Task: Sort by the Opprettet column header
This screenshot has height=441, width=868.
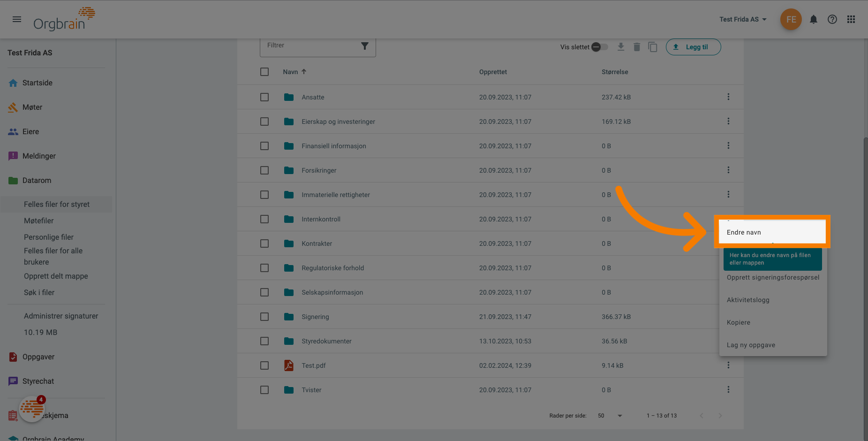Action: [493, 72]
